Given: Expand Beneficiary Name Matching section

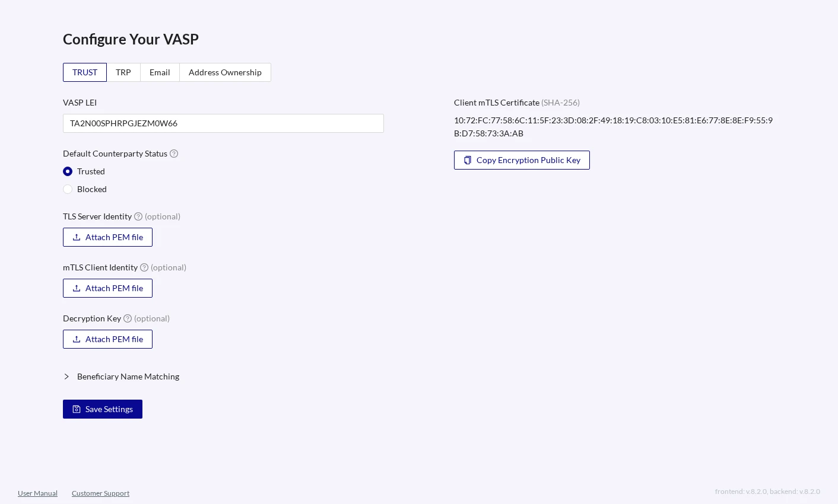Looking at the screenshot, I should tap(121, 377).
